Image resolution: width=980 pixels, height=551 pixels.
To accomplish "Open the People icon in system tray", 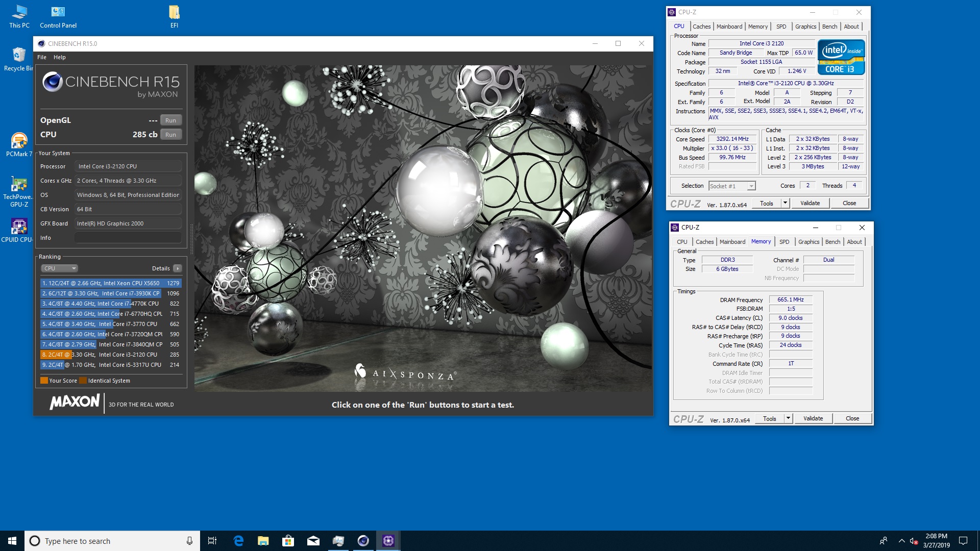I will pyautogui.click(x=884, y=541).
